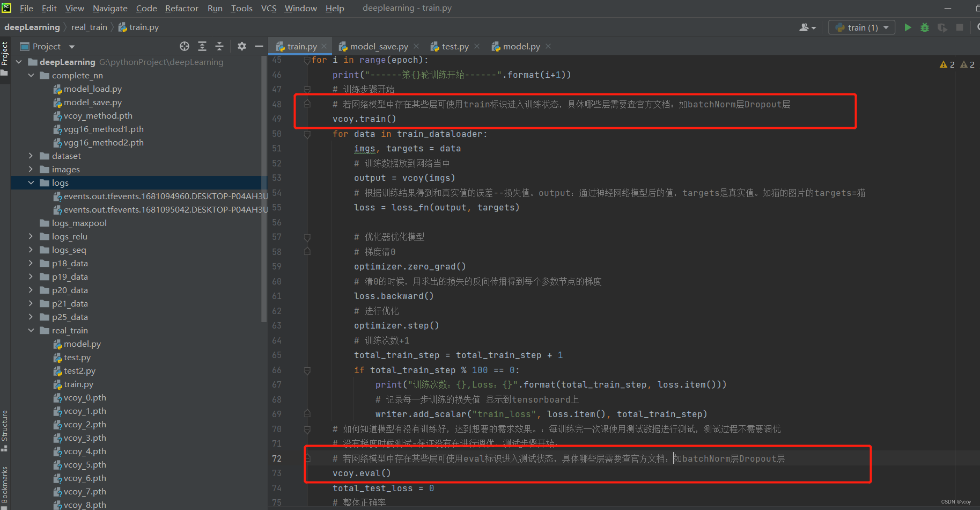Open the Code menu
980x510 pixels.
[x=146, y=8]
